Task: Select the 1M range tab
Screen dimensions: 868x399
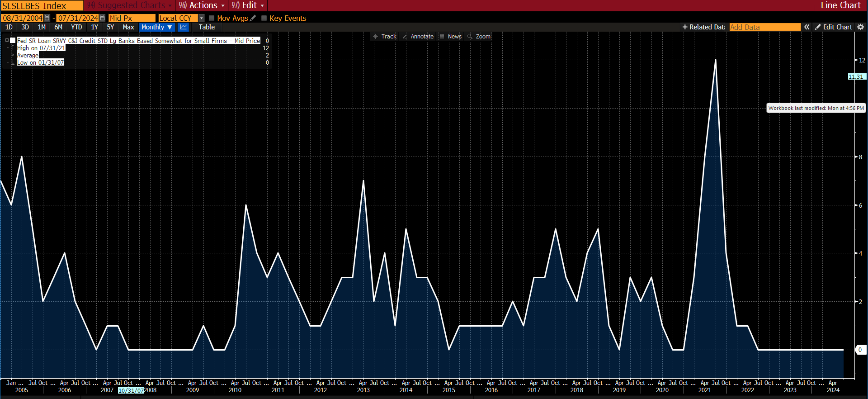Action: pos(42,27)
